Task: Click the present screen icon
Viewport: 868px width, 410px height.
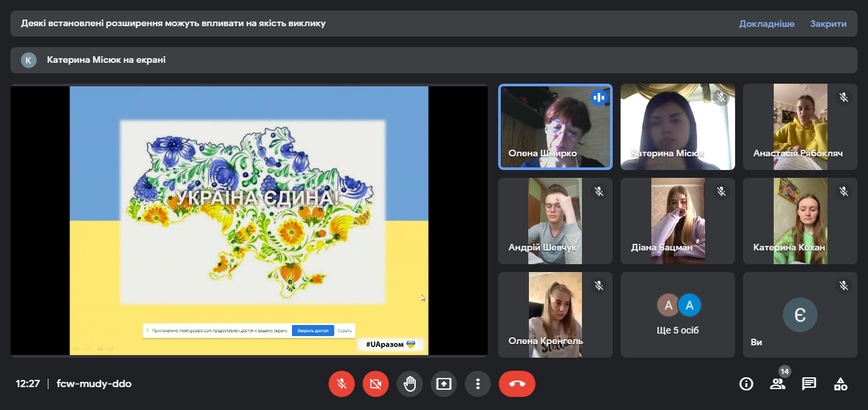Action: point(444,384)
